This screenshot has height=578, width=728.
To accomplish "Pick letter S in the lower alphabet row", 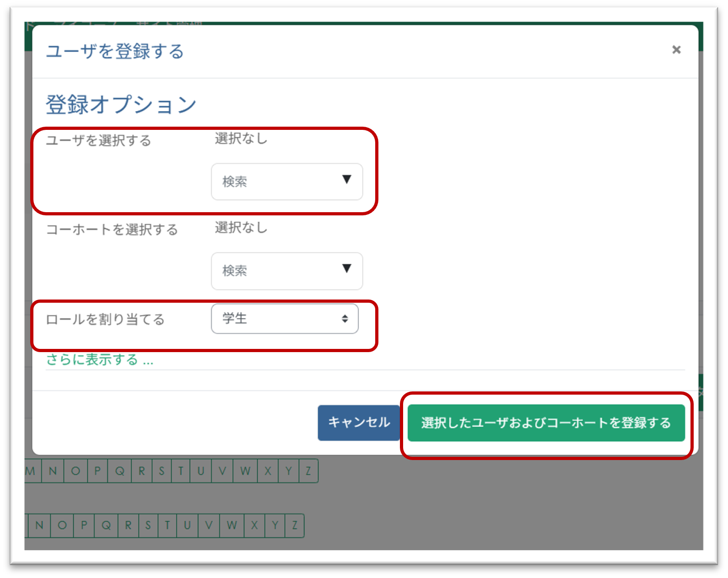I will tap(148, 525).
